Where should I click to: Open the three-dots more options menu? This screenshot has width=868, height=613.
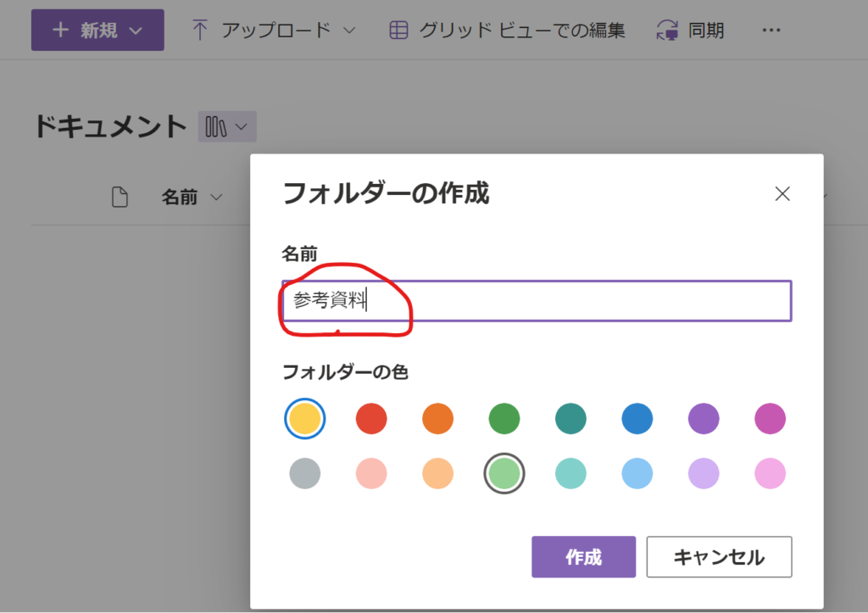pyautogui.click(x=771, y=31)
